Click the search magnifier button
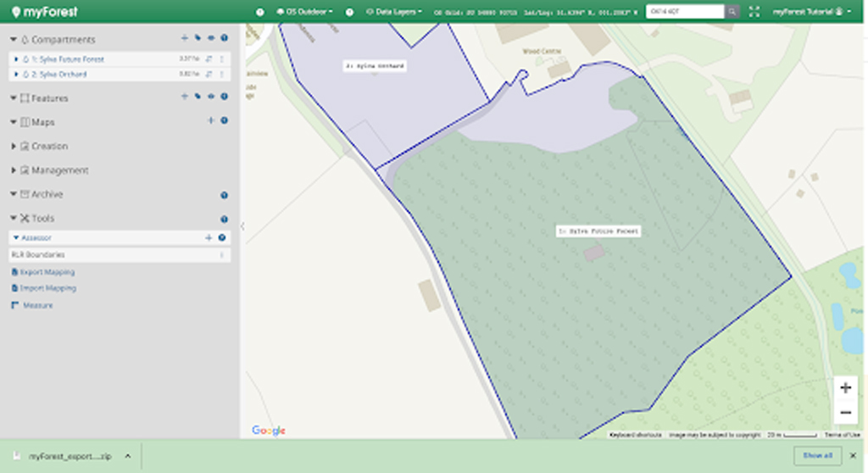The width and height of the screenshot is (868, 473). 732,12
